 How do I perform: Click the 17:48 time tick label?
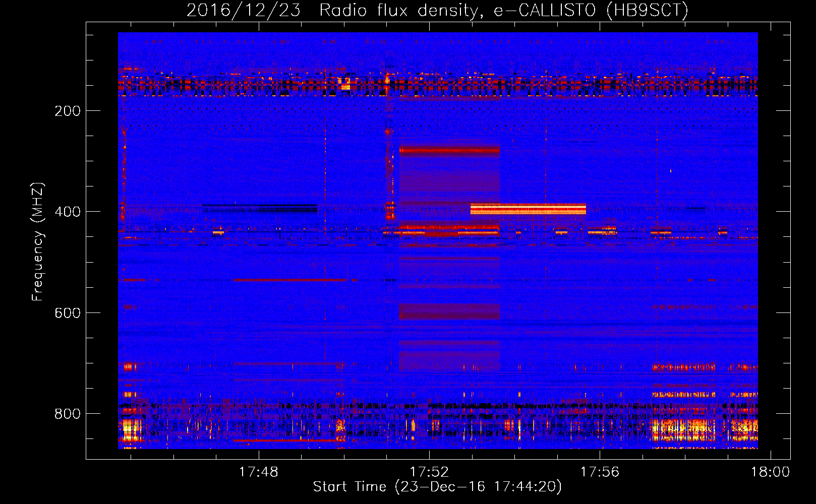click(x=258, y=472)
